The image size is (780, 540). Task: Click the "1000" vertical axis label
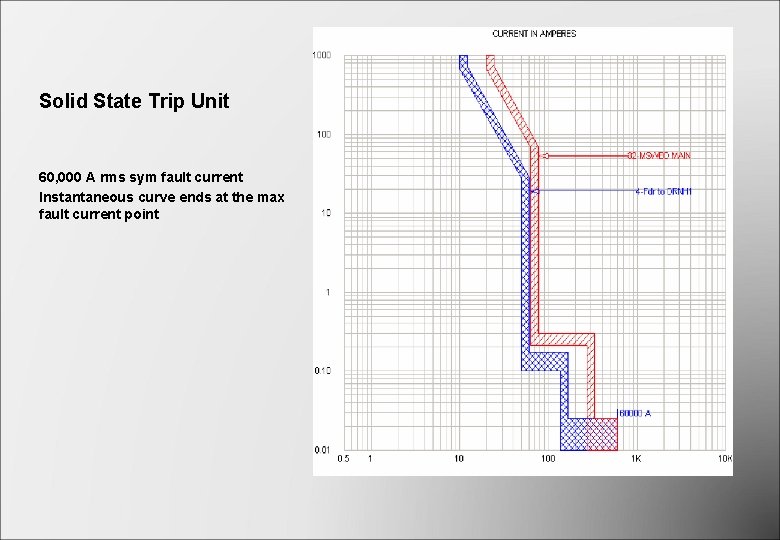coord(322,55)
